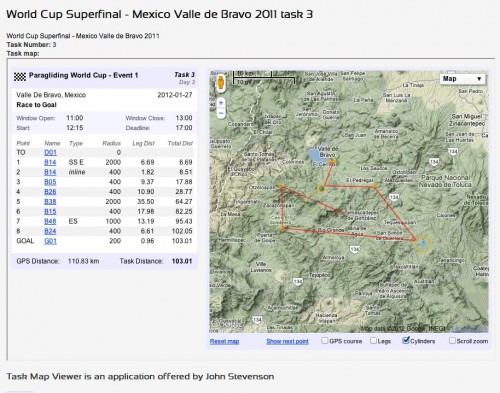
Task: Uncheck the Cylinders checkbox
Action: pyautogui.click(x=406, y=340)
